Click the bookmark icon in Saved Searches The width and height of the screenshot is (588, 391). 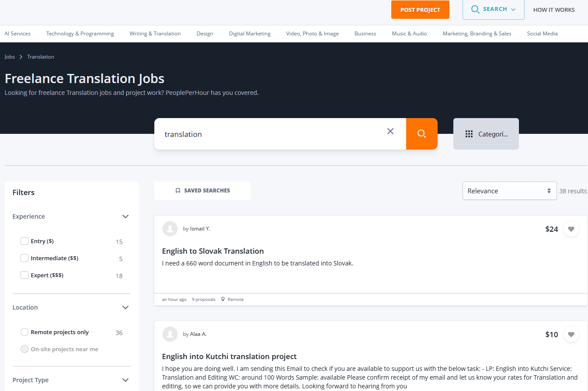(x=178, y=191)
